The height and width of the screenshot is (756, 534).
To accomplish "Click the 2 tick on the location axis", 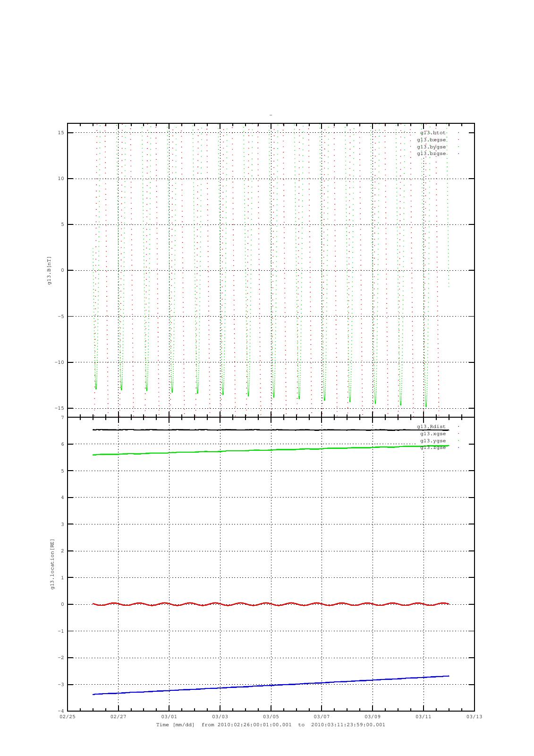I will pos(63,551).
